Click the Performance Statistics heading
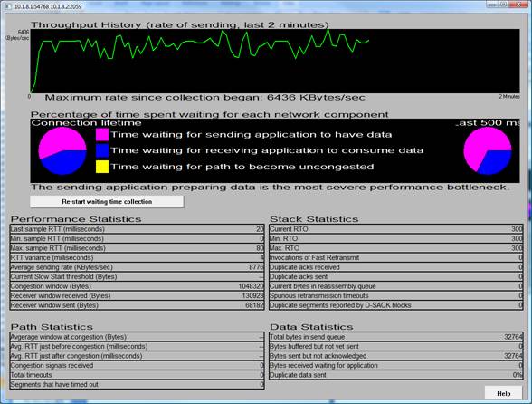 pyautogui.click(x=76, y=219)
